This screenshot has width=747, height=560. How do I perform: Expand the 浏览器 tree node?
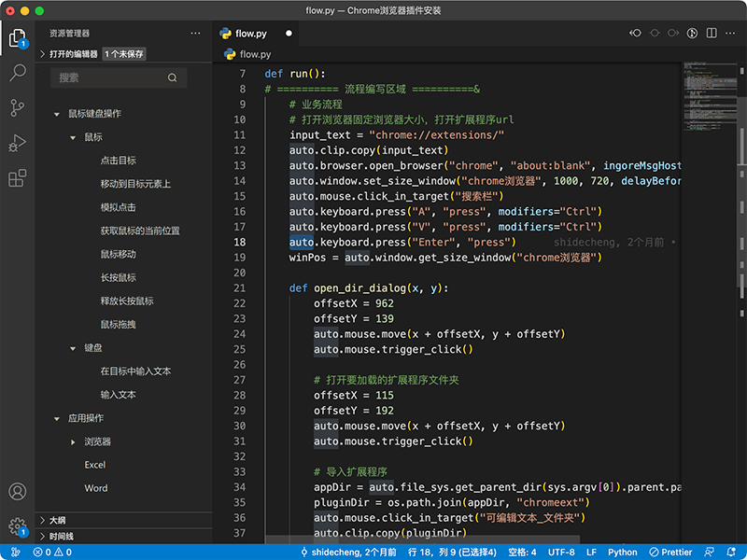74,441
